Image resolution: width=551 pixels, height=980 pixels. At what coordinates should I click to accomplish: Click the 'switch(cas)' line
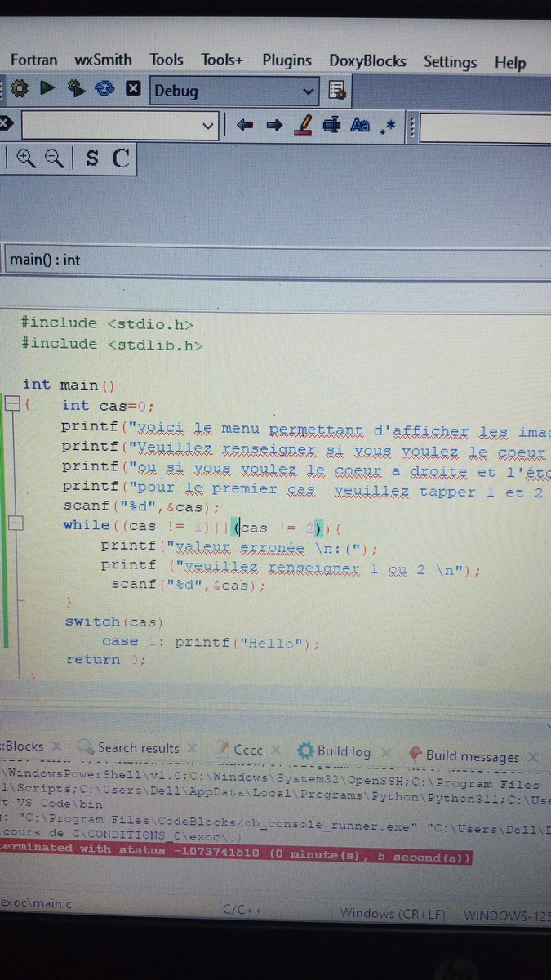click(x=115, y=622)
